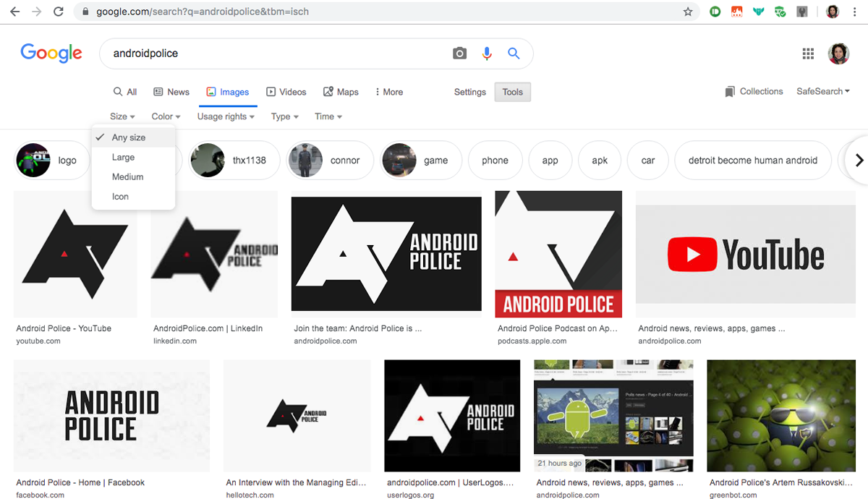The width and height of the screenshot is (868, 499).
Task: Select the apk suggestion chip
Action: click(x=600, y=161)
